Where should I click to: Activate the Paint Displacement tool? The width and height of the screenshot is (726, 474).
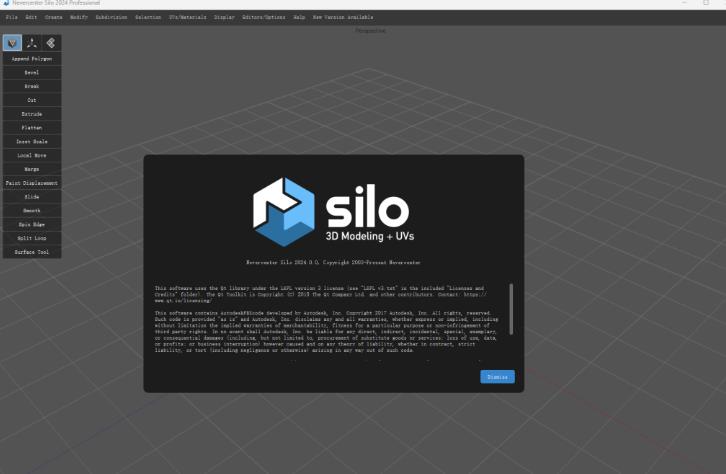32,183
